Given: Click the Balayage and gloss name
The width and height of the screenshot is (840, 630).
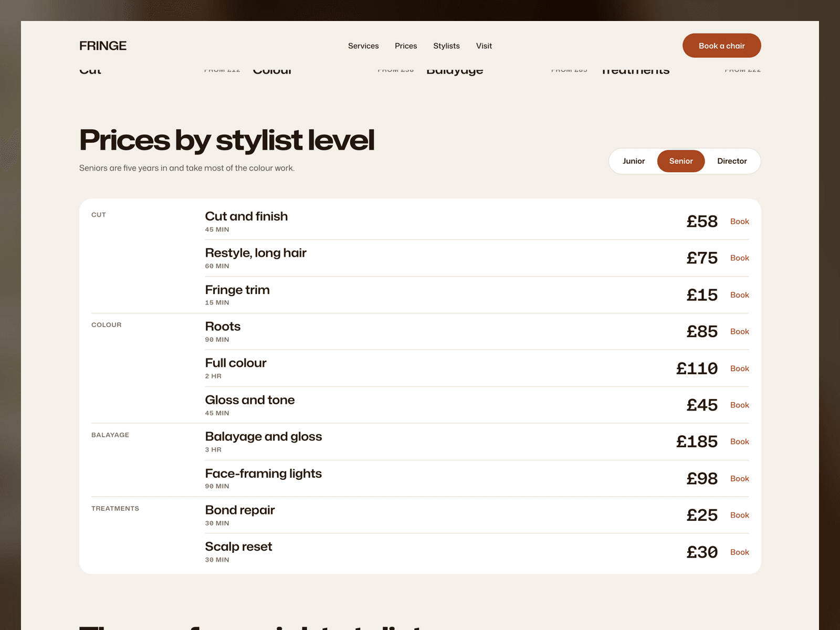Looking at the screenshot, I should click(264, 437).
